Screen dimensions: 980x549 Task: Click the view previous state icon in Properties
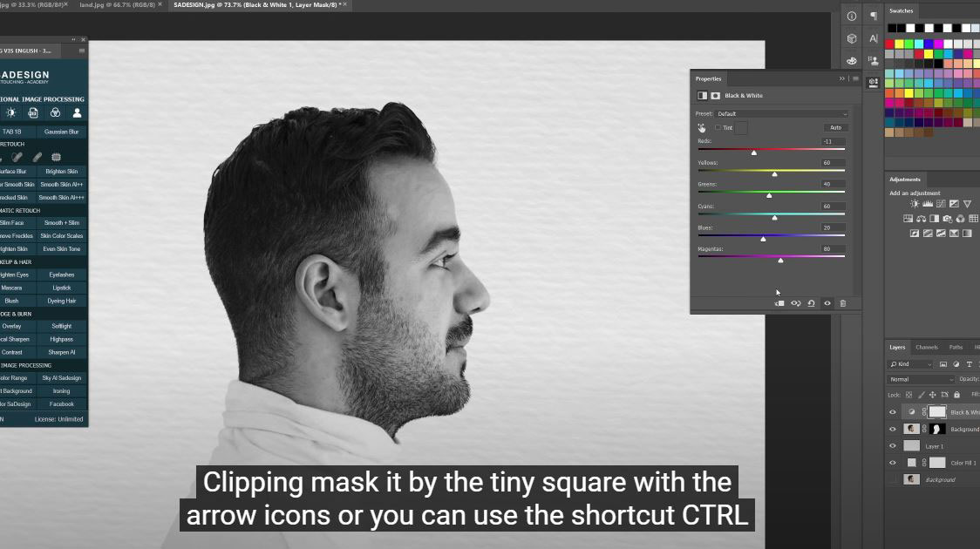[796, 303]
